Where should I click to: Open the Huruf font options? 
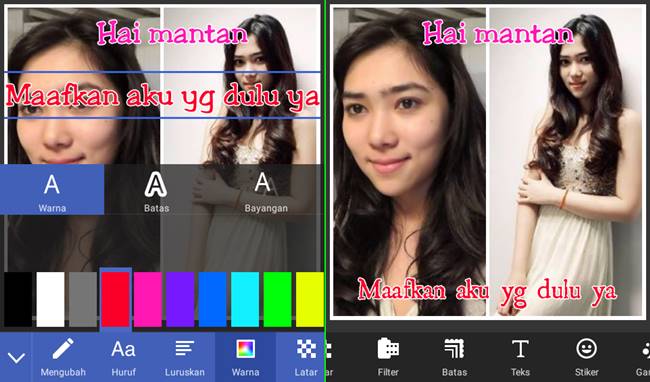[x=123, y=357]
